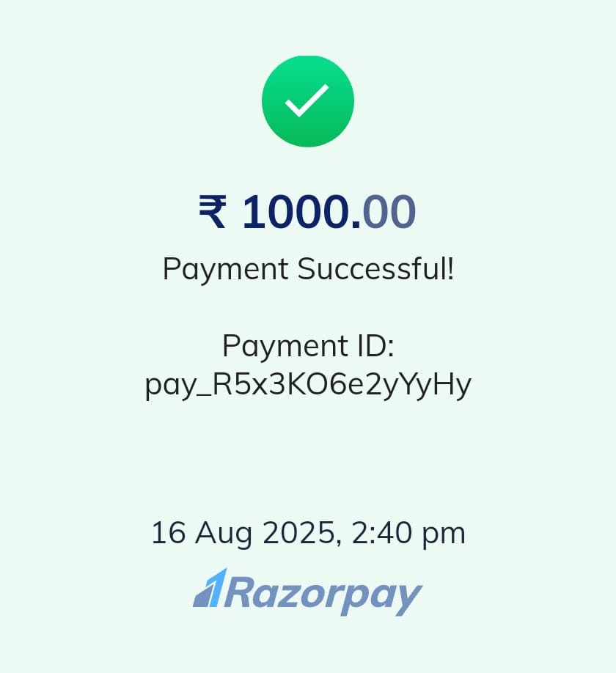Click the pm marker in timestamp
The image size is (616, 673).
444,536
